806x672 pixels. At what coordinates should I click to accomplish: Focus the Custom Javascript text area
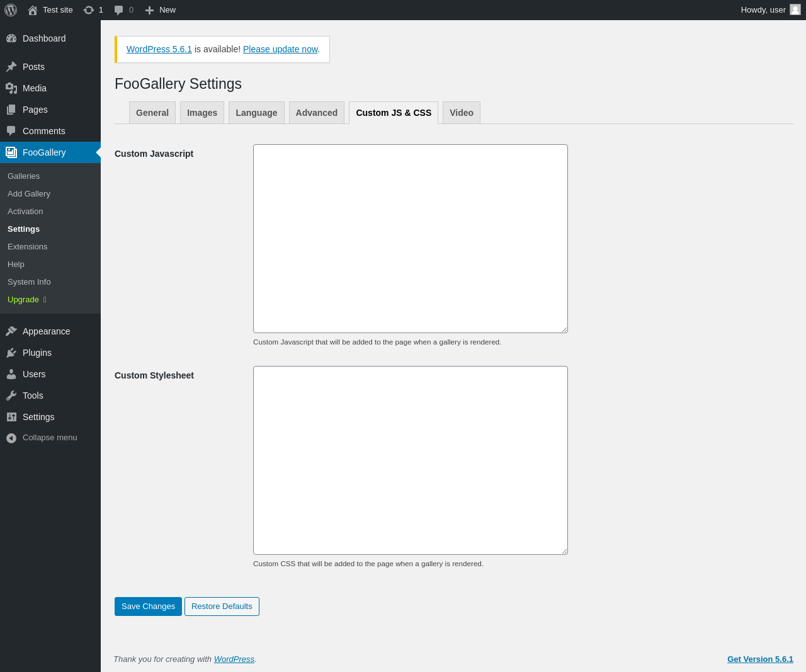[411, 239]
